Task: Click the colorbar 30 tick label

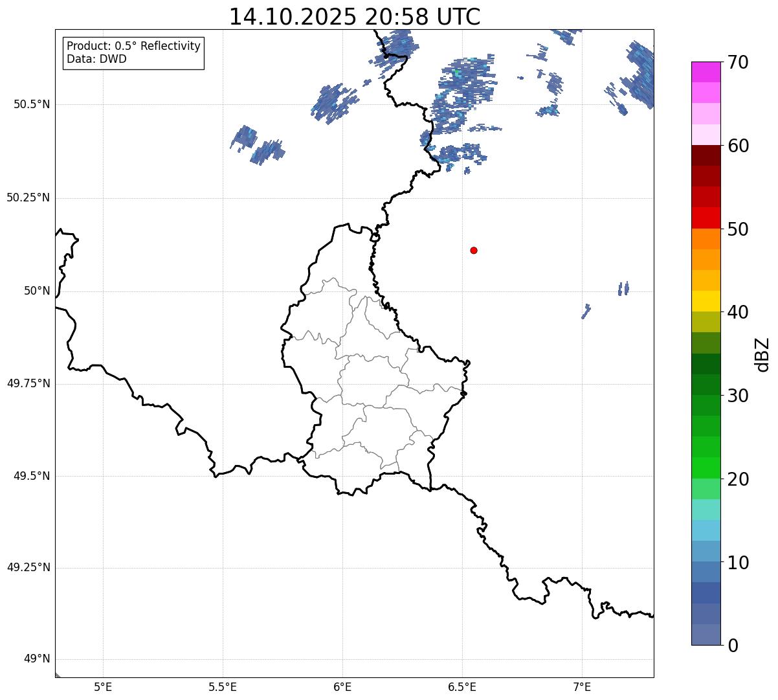Action: coord(737,396)
